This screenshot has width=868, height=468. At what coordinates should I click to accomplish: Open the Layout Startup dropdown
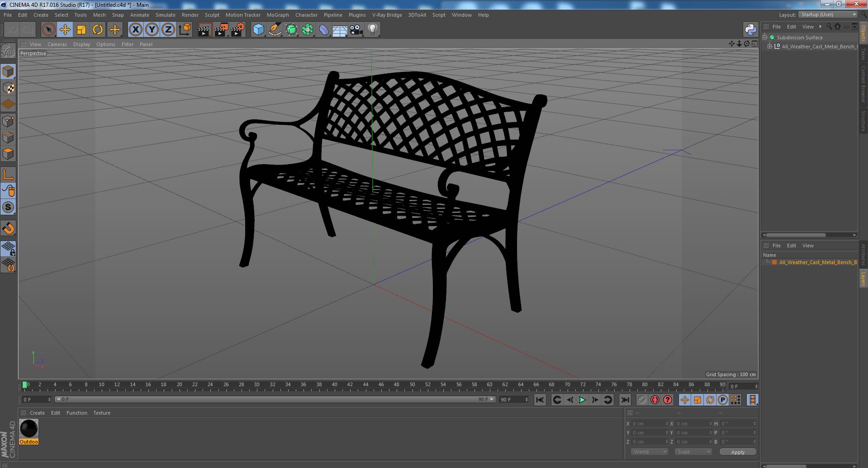828,14
